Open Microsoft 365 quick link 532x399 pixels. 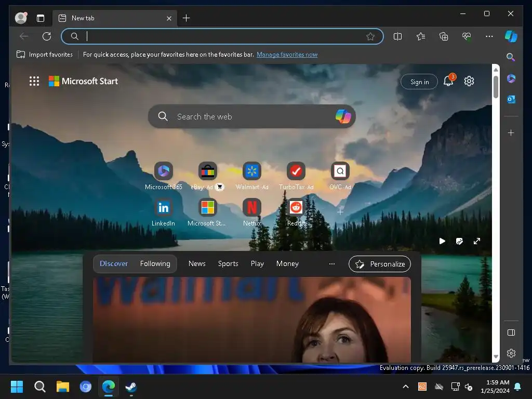click(164, 176)
